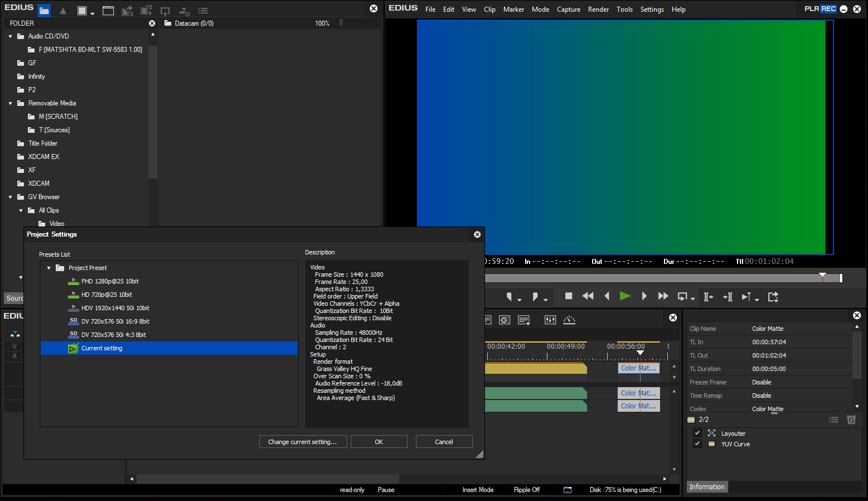Click the Fast Forward icon

click(663, 296)
